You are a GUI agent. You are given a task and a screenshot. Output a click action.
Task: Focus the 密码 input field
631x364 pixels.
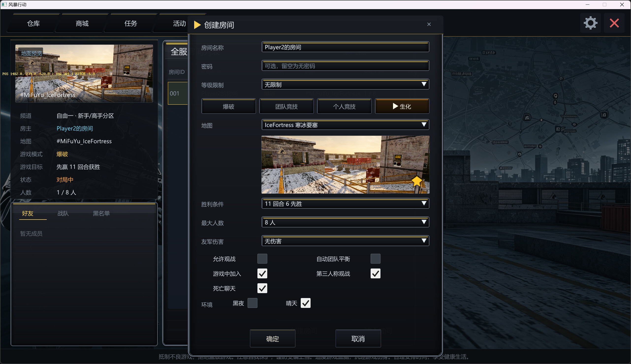[x=345, y=65]
